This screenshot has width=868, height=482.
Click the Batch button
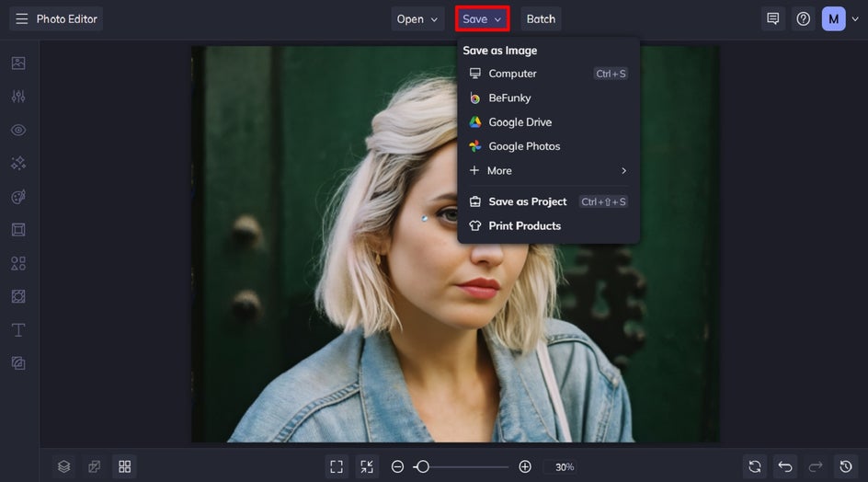click(x=541, y=18)
